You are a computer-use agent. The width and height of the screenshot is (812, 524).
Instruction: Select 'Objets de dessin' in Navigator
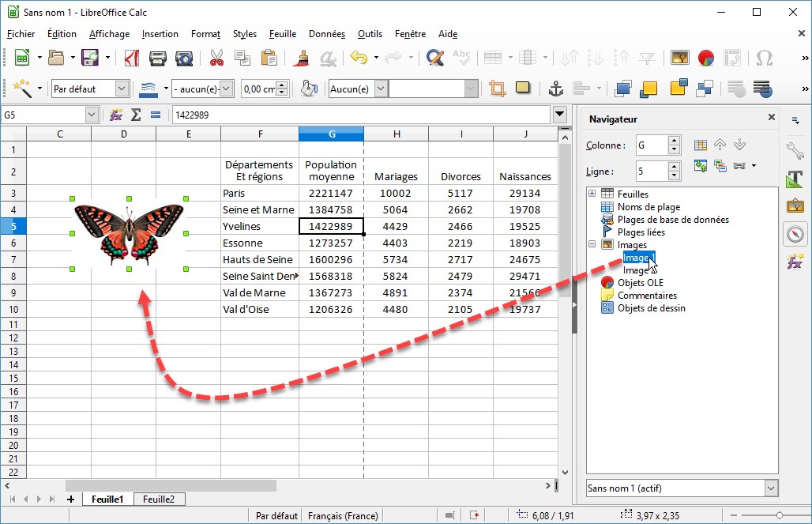click(651, 308)
